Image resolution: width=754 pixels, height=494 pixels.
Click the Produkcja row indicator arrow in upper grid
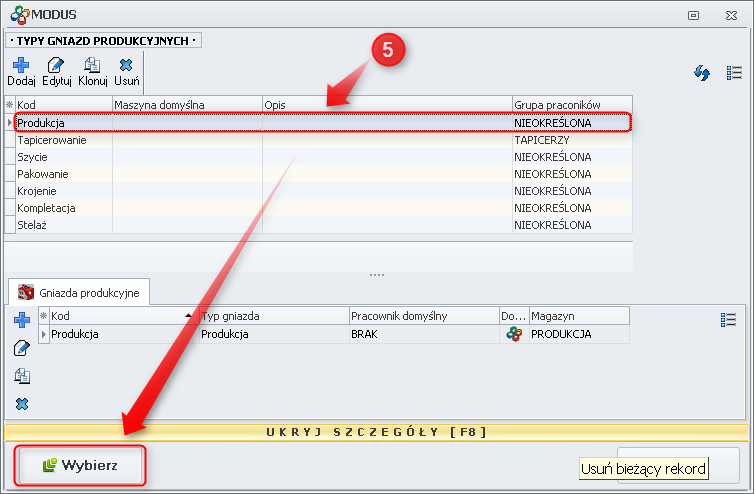pos(10,123)
